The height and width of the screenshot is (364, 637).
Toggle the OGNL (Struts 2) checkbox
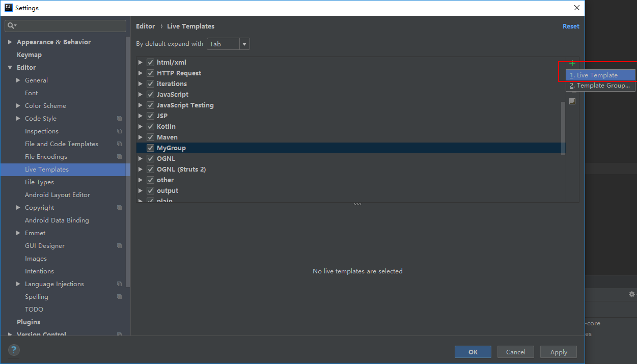pos(150,169)
